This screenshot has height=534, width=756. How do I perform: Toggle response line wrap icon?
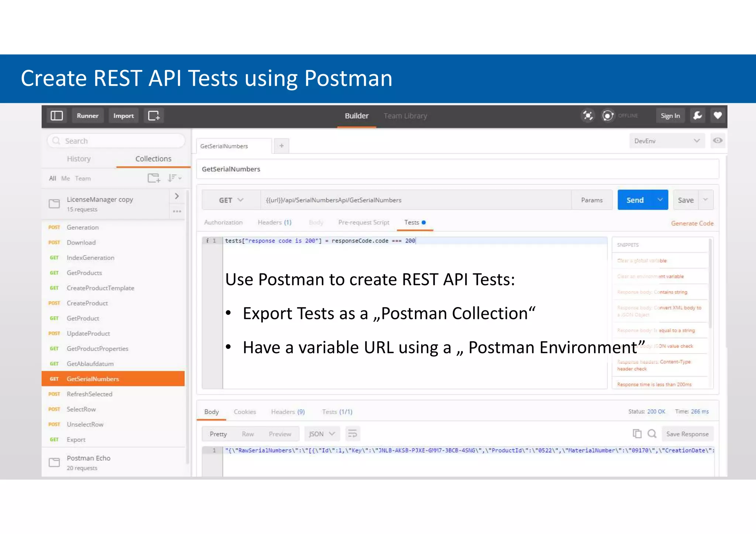353,434
